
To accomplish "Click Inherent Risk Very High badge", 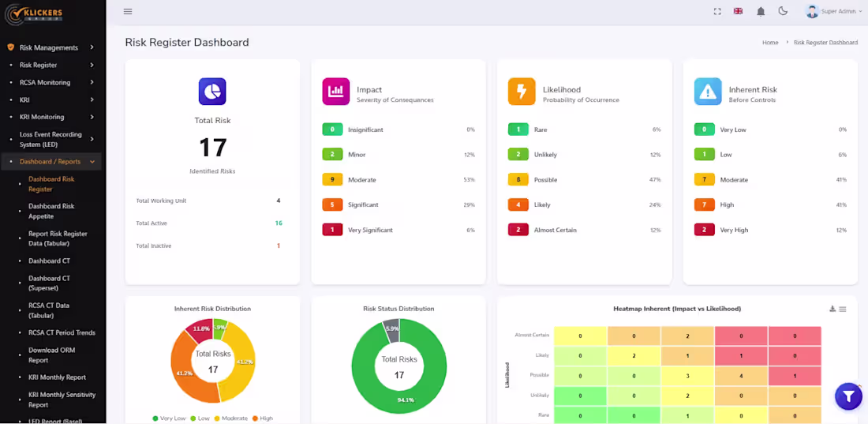I will pos(704,230).
